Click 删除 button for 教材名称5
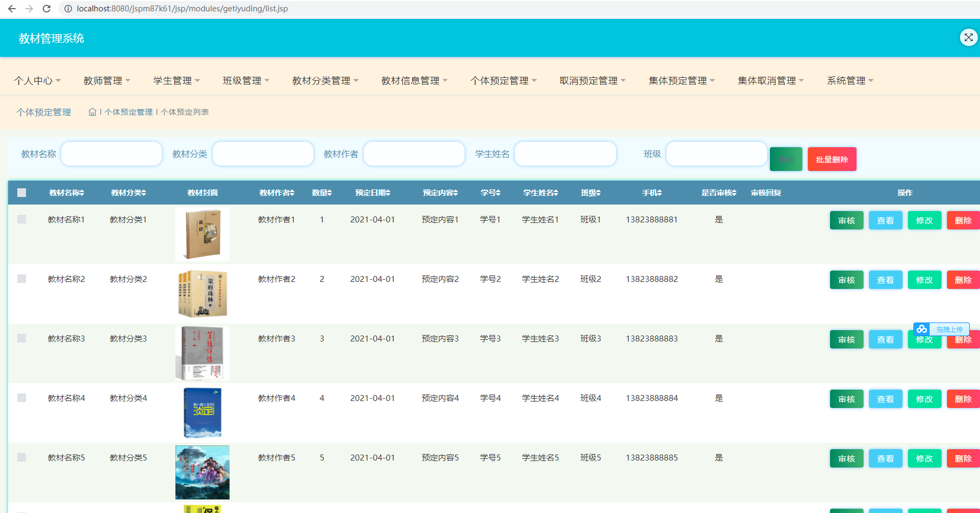This screenshot has height=513, width=980. 963,458
